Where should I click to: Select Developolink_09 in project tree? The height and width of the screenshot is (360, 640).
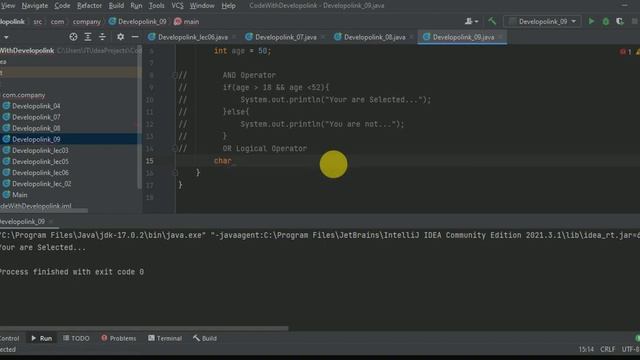36,139
